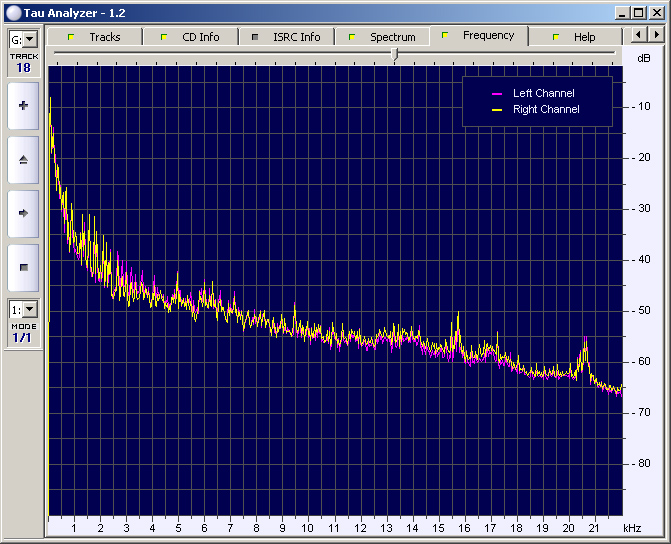Open the G: drive selection dropdown
The height and width of the screenshot is (544, 671).
point(29,39)
